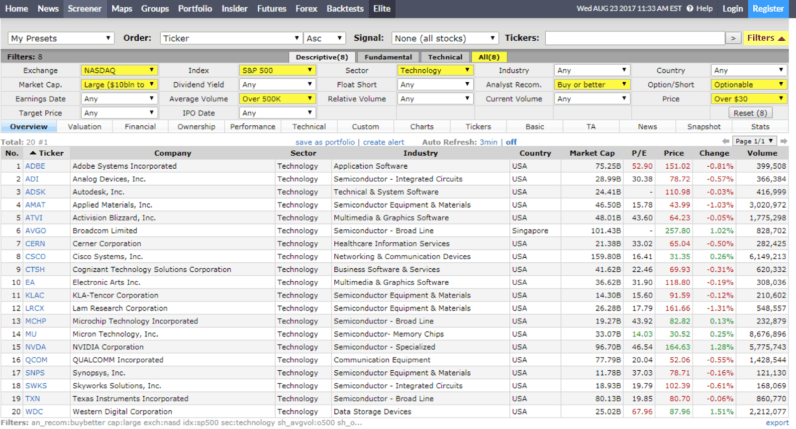The image size is (796, 429).
Task: Switch to the All(8) filters tab
Action: click(489, 57)
